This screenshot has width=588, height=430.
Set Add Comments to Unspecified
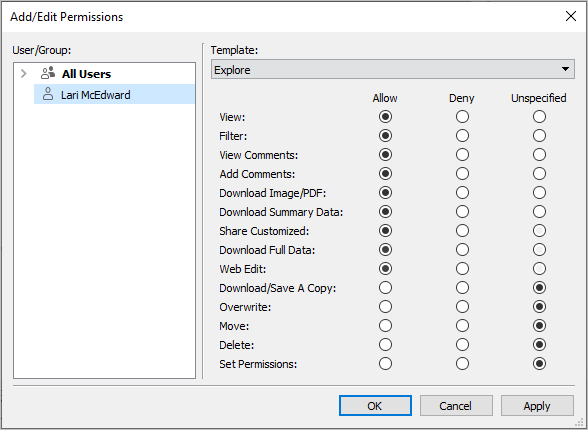539,174
